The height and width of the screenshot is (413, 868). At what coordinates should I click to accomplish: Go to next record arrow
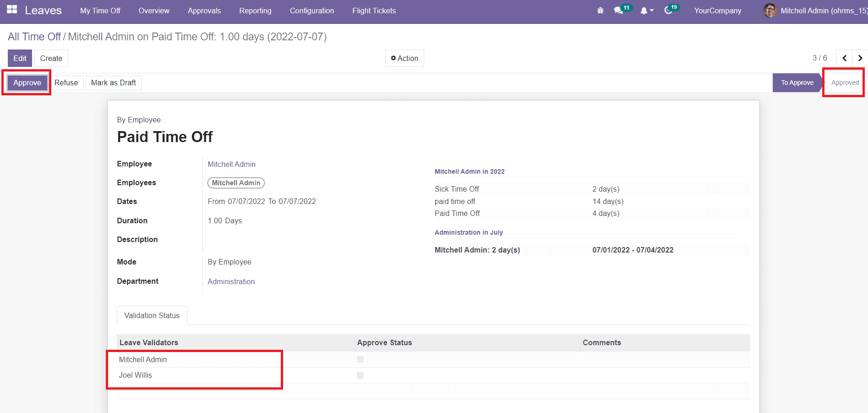pos(860,58)
